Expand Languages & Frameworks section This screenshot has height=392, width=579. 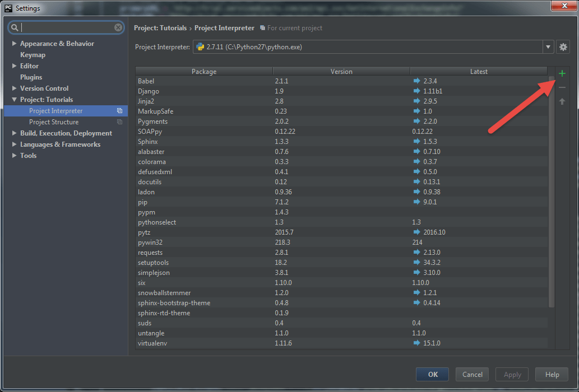click(14, 144)
